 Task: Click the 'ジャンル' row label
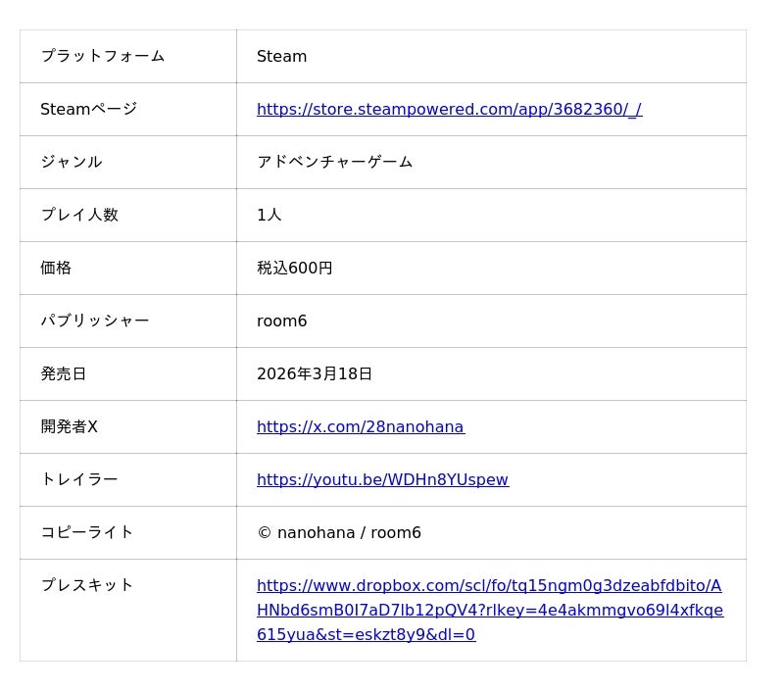[71, 163]
